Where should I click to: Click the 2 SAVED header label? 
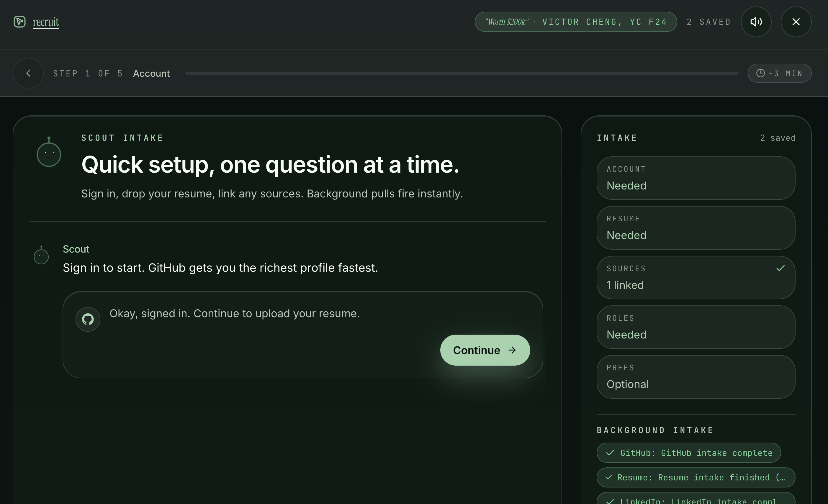click(x=708, y=22)
